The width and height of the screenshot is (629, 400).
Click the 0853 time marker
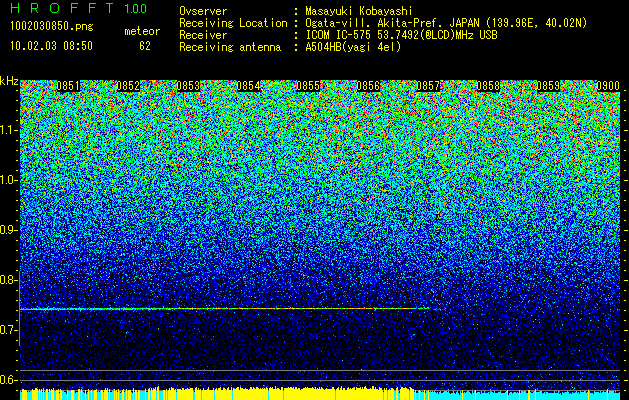(188, 86)
